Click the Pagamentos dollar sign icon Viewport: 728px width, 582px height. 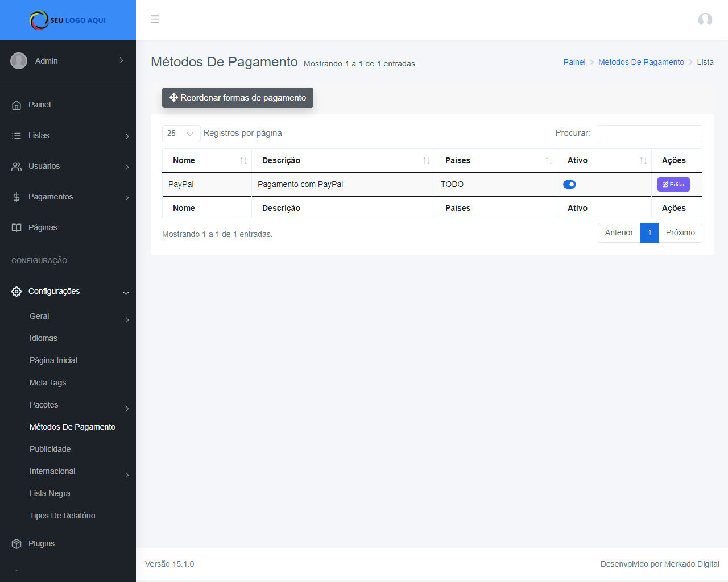point(16,197)
